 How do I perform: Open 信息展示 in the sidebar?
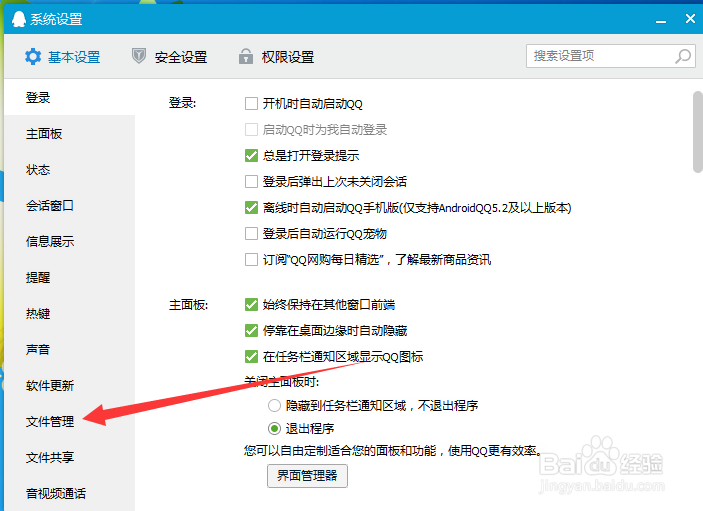pyautogui.click(x=69, y=241)
